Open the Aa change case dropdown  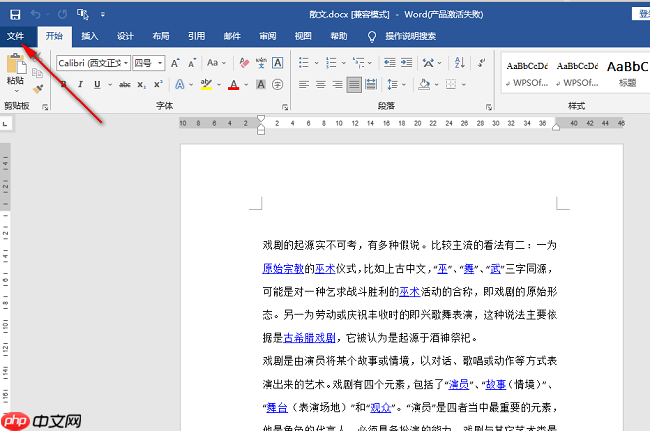(x=216, y=63)
